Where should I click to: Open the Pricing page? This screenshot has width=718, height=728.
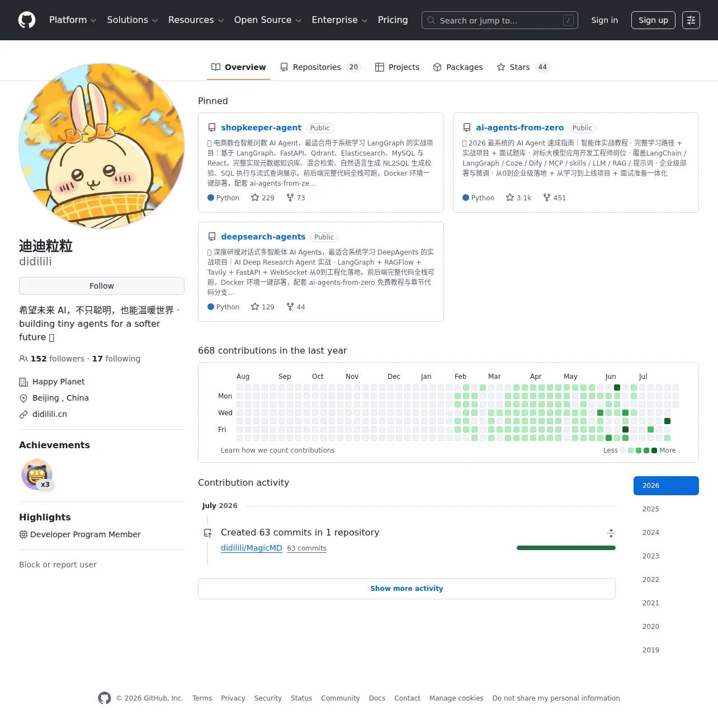[393, 20]
